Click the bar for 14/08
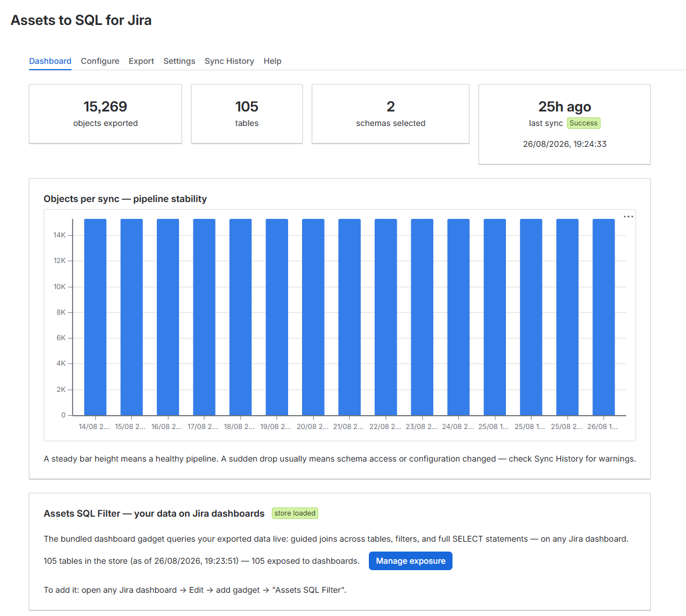 [x=95, y=317]
